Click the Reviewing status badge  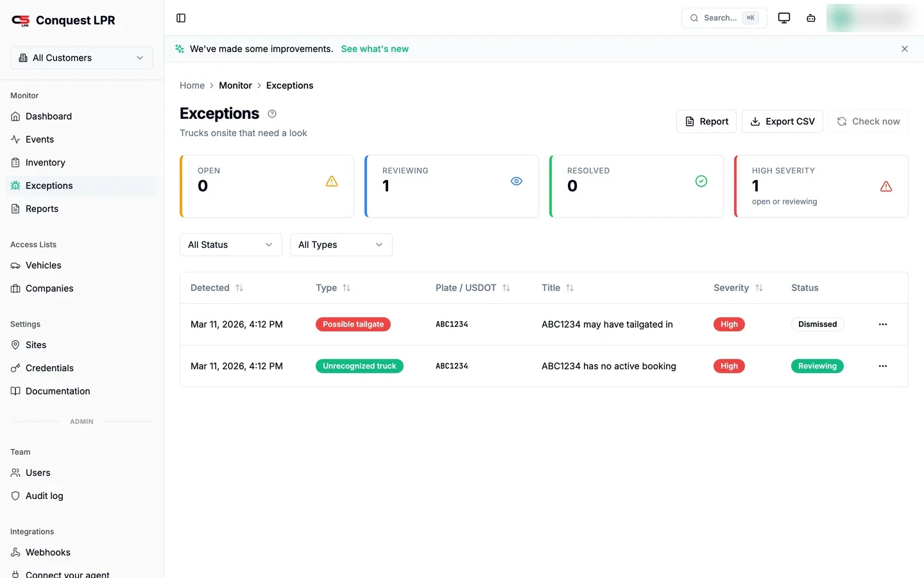click(x=817, y=366)
